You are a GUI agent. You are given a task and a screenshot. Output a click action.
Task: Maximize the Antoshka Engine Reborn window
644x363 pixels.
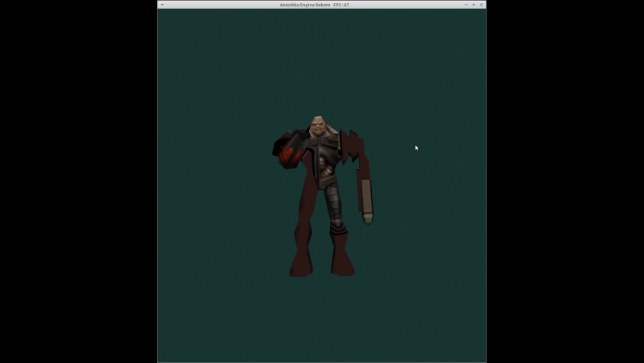click(x=473, y=5)
